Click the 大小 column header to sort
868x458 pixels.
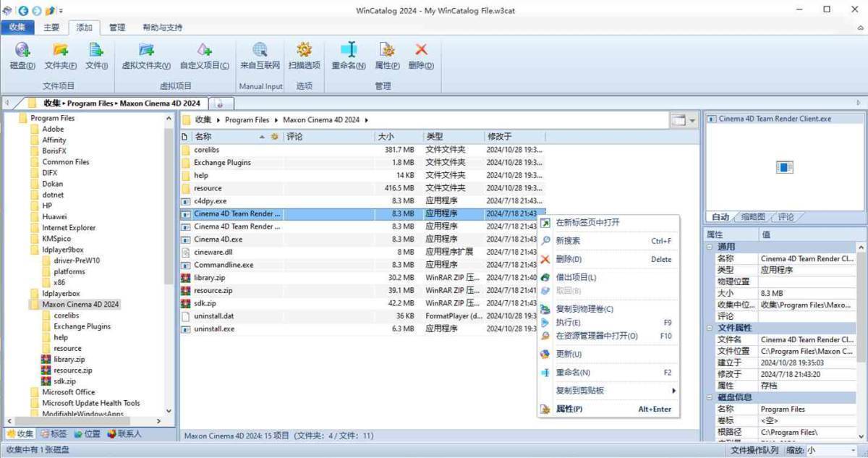click(398, 137)
